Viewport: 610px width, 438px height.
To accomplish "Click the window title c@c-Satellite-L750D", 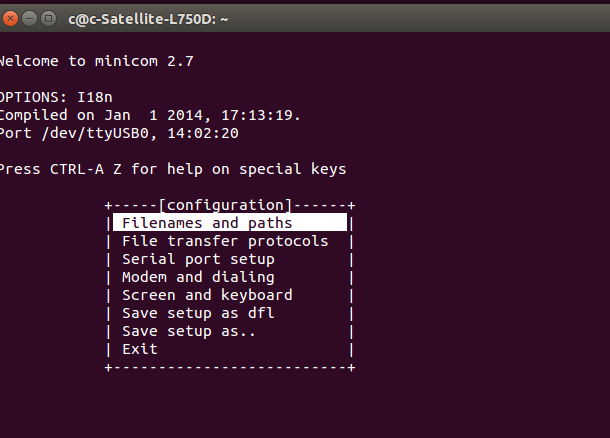I will pyautogui.click(x=148, y=19).
